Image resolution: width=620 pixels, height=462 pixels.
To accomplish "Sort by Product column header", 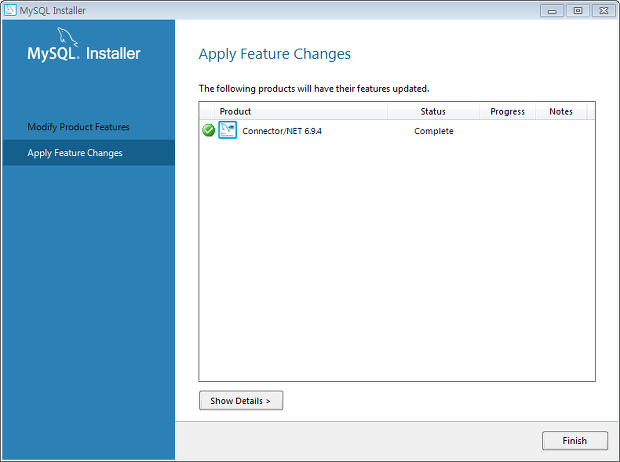I will click(x=301, y=112).
